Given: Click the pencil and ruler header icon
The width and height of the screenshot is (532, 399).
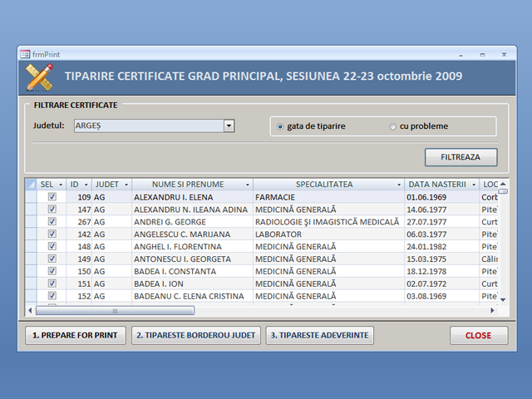Looking at the screenshot, I should coord(40,76).
